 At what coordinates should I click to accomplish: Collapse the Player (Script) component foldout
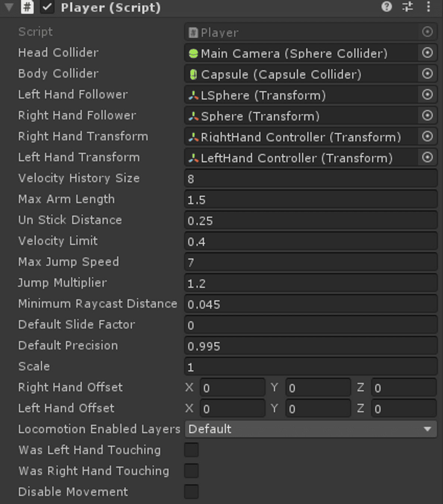click(x=9, y=7)
